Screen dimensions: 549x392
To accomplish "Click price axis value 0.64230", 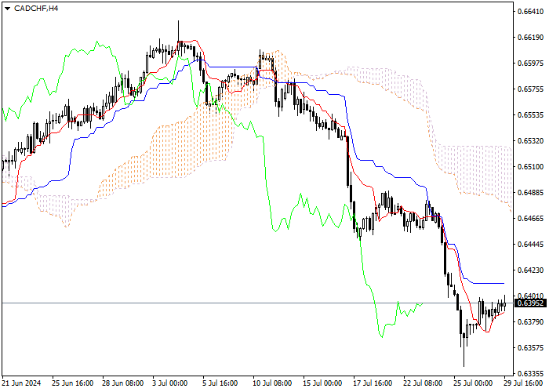I will tap(530, 270).
